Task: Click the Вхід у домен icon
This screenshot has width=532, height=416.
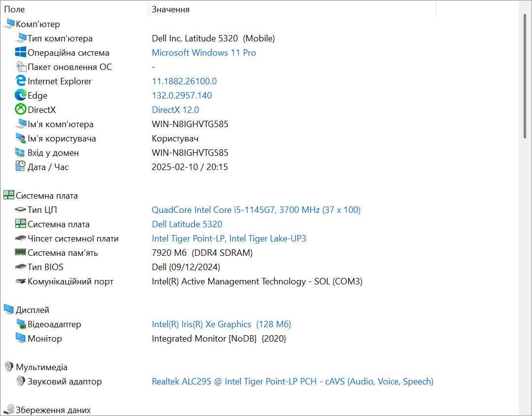Action: coord(20,152)
